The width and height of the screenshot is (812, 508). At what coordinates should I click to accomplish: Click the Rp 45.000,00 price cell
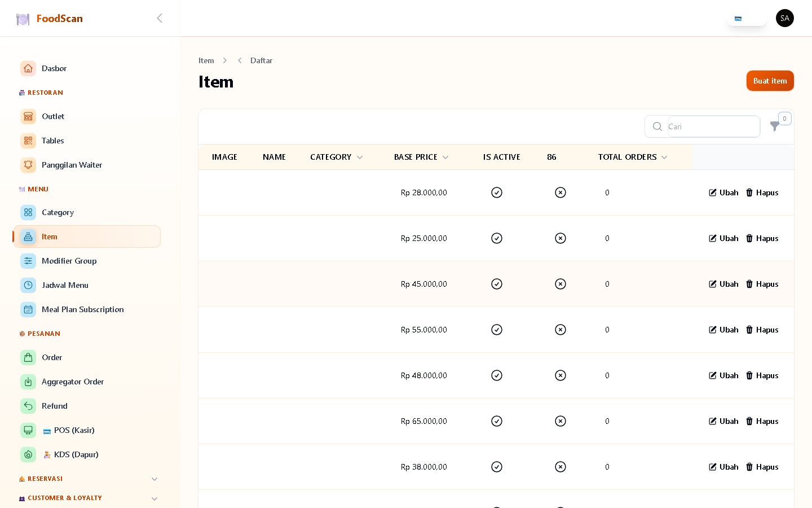tap(424, 284)
